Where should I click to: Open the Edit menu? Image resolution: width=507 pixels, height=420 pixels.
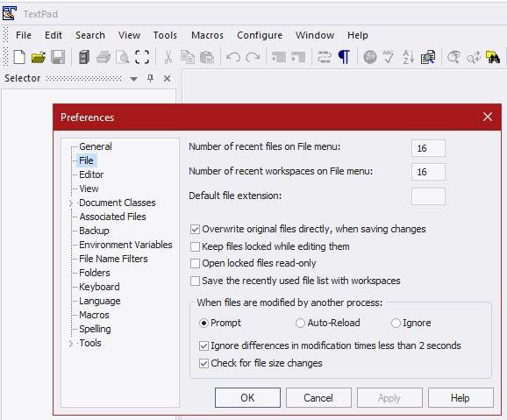(x=54, y=35)
